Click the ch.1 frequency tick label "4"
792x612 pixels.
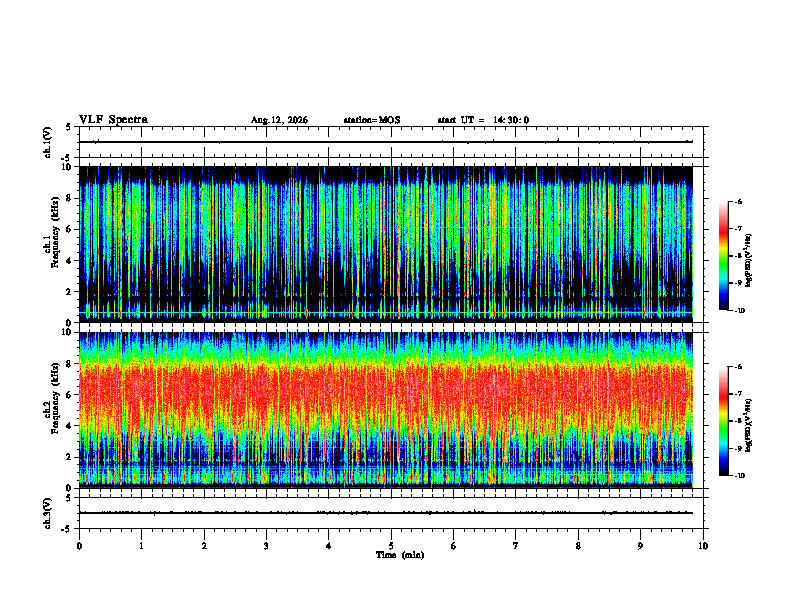click(70, 261)
